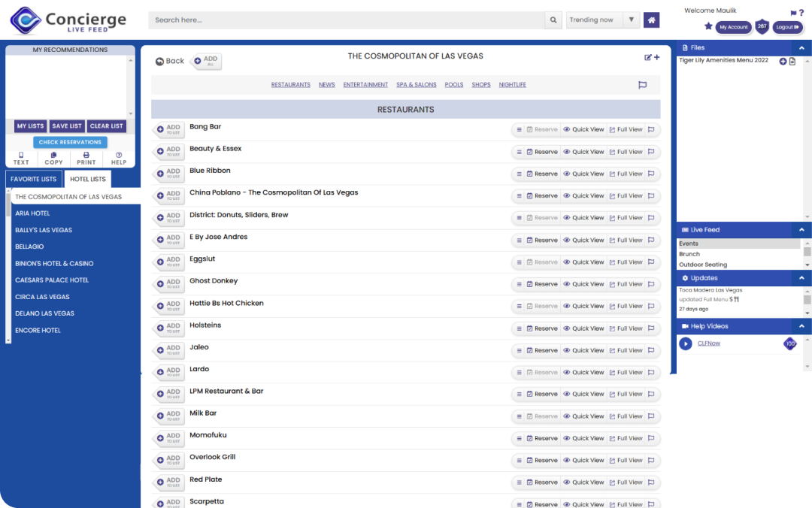Open Quick View for LPM Restaurant & Bar
This screenshot has width=812, height=508.
pyautogui.click(x=583, y=394)
